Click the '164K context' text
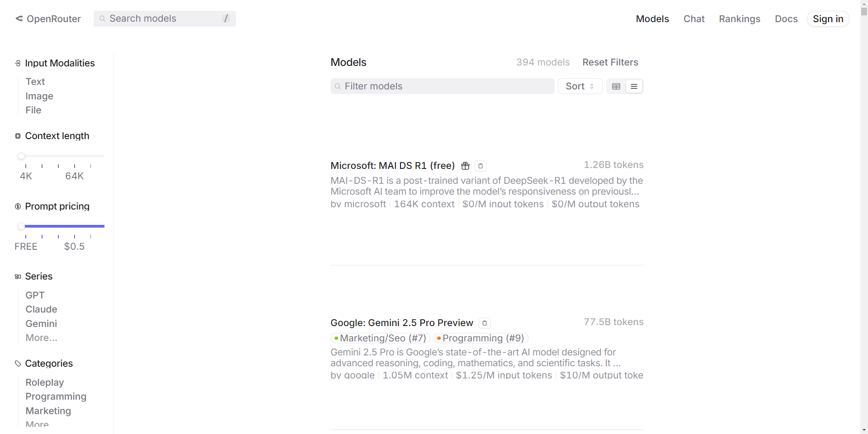This screenshot has height=434, width=868. point(424,204)
